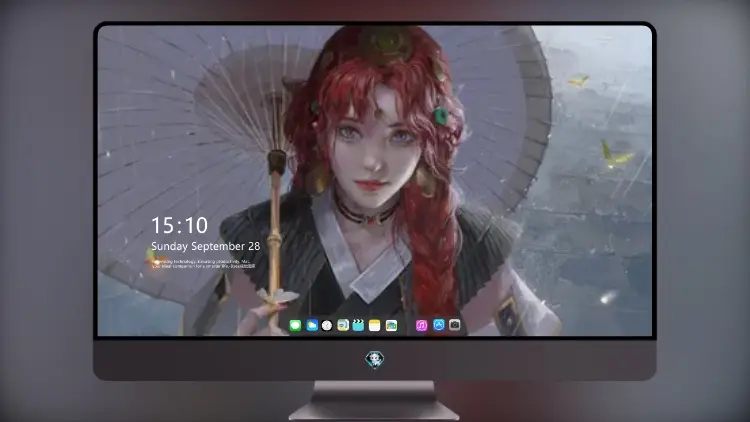Image resolution: width=750 pixels, height=422 pixels.
Task: Launch the Maps app from the dock
Action: [x=343, y=326]
